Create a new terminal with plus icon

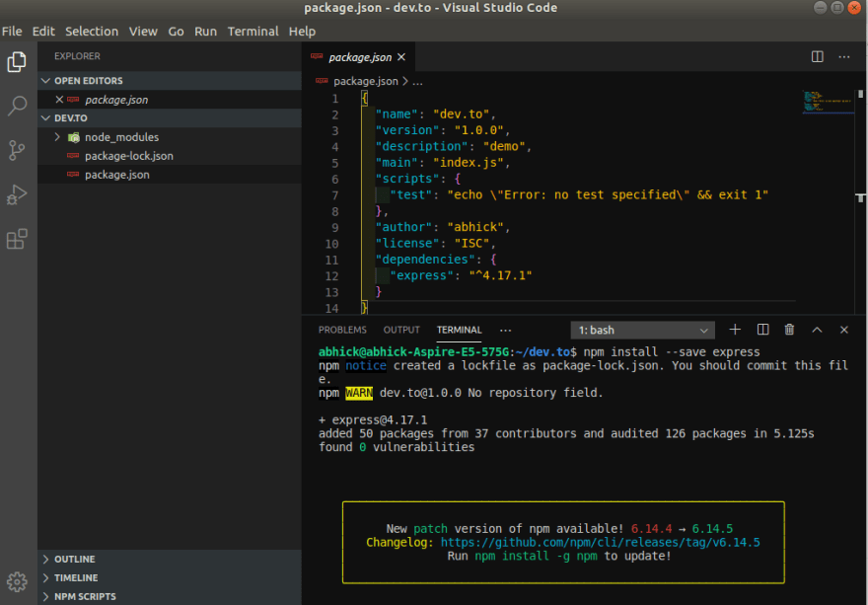[735, 330]
